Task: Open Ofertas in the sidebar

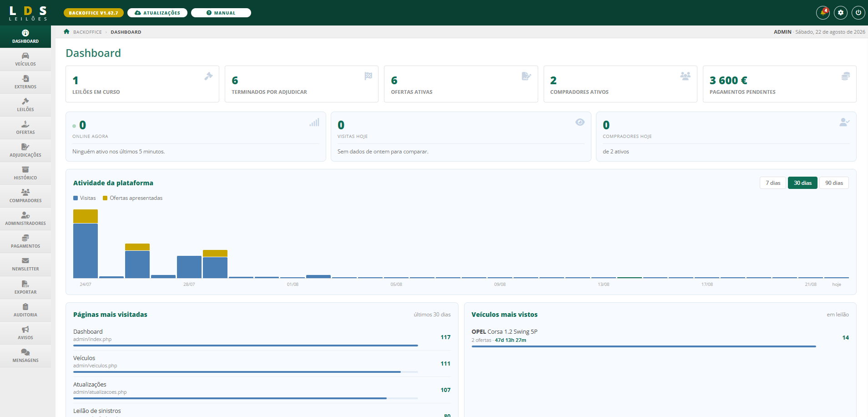Action: [x=25, y=128]
